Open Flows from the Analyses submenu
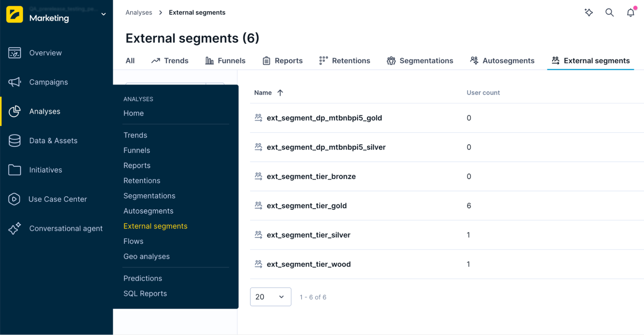 point(133,241)
